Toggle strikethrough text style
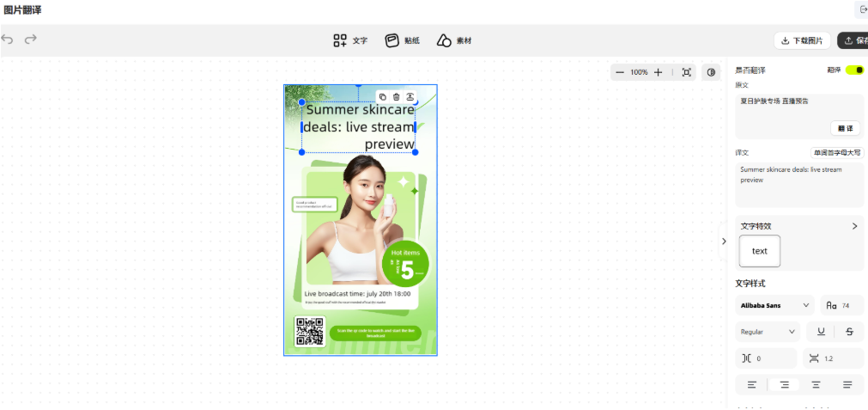The image size is (868, 410). click(x=849, y=332)
